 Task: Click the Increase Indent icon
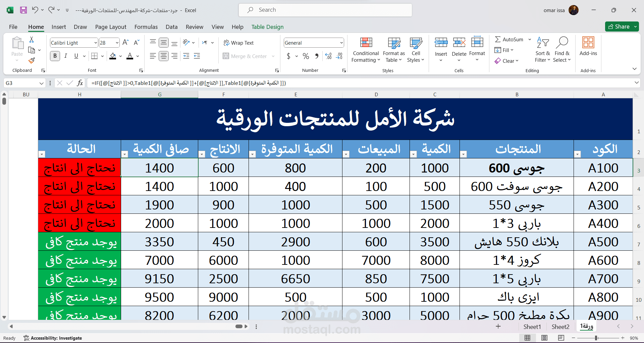click(197, 56)
